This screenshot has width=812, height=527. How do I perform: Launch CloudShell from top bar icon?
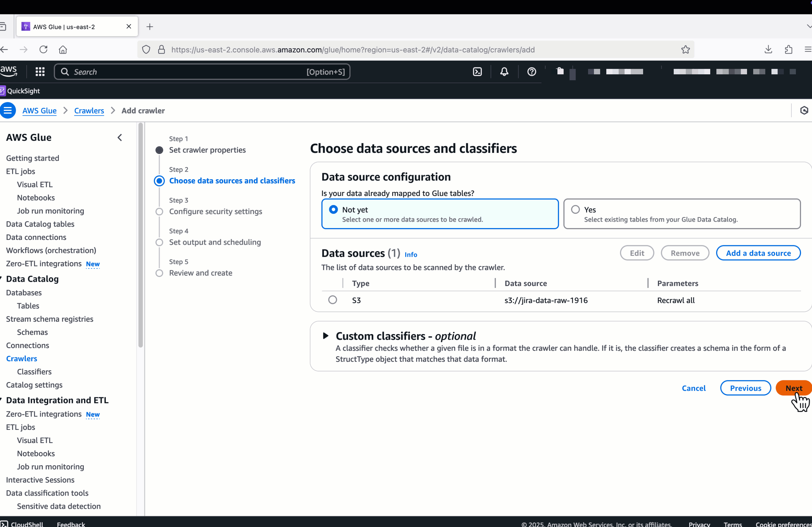pos(477,72)
